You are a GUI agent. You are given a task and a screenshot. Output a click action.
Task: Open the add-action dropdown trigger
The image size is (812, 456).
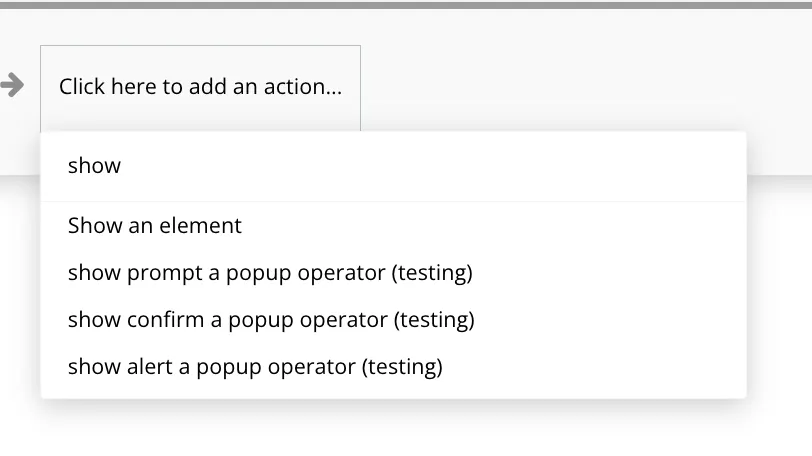pos(200,87)
